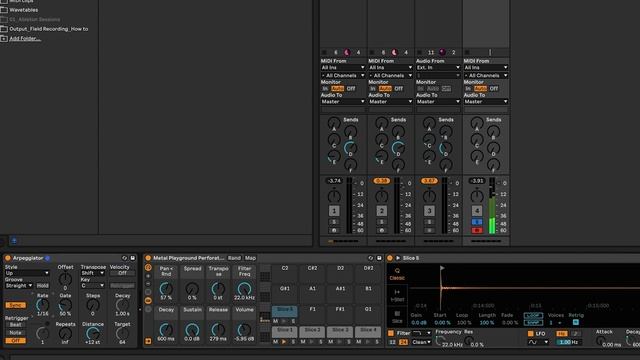Select Retrigger Beat mode

coord(16,325)
